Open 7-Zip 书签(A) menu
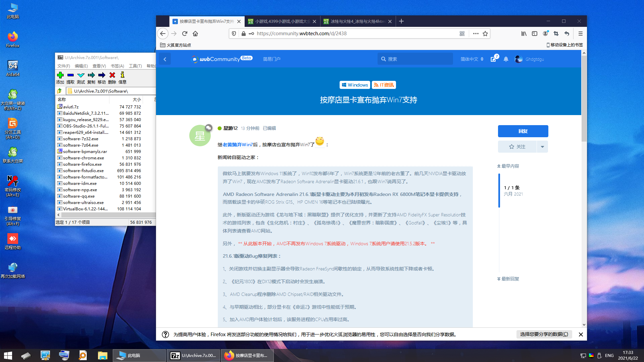The width and height of the screenshot is (644, 362). 117,66
